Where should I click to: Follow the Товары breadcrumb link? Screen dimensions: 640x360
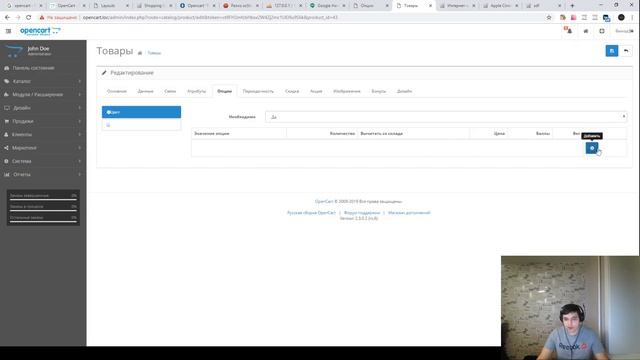point(154,53)
